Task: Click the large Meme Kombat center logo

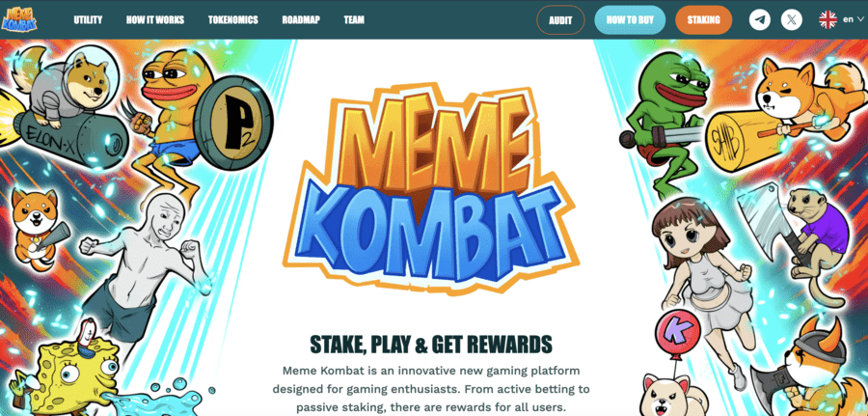Action: (431, 188)
